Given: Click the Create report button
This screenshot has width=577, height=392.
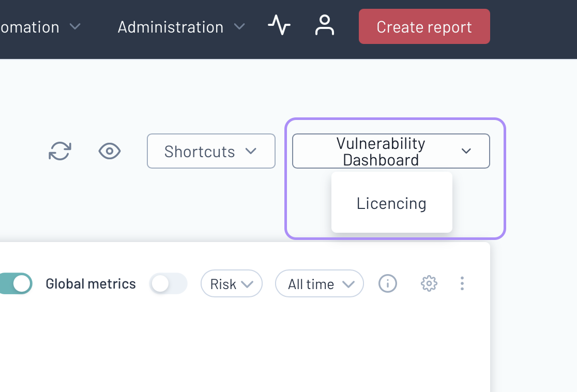Looking at the screenshot, I should point(424,27).
